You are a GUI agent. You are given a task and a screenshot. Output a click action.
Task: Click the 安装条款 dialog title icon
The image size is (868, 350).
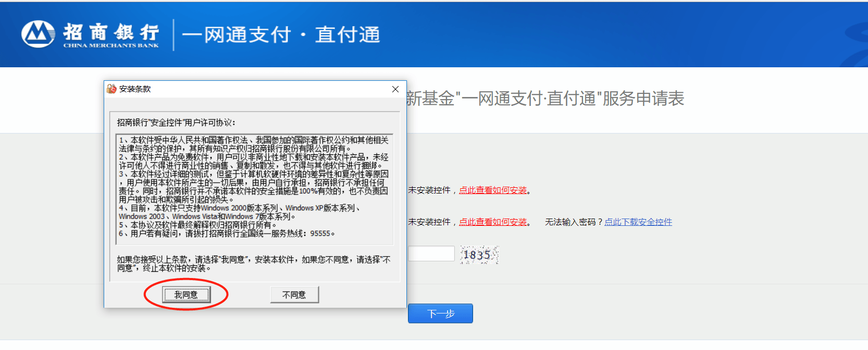[111, 89]
